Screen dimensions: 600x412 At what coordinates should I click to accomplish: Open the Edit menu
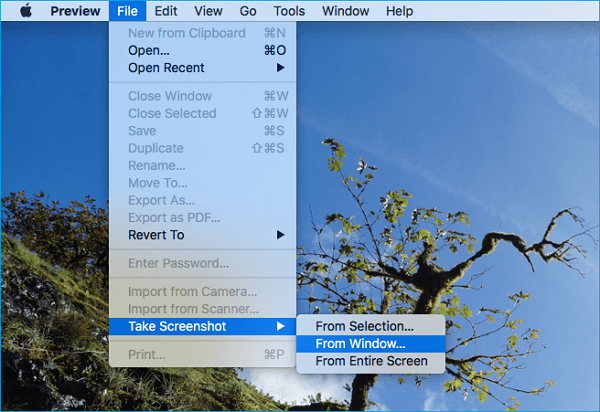pyautogui.click(x=166, y=11)
